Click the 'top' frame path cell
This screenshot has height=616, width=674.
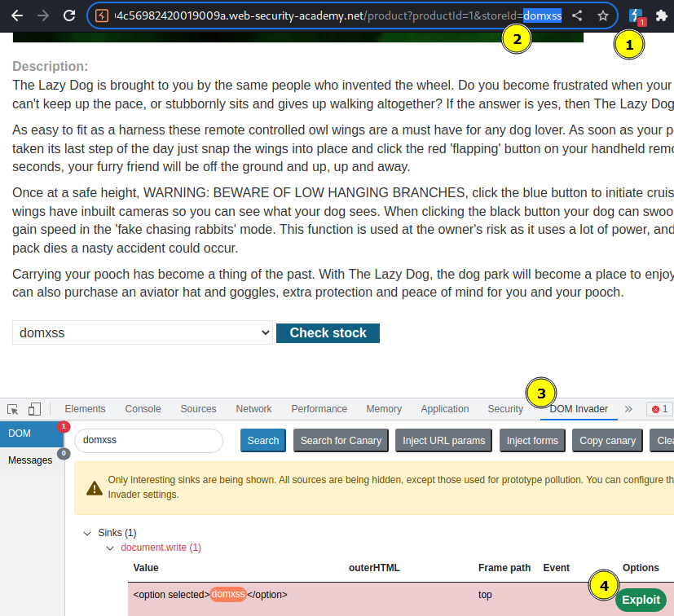point(485,595)
